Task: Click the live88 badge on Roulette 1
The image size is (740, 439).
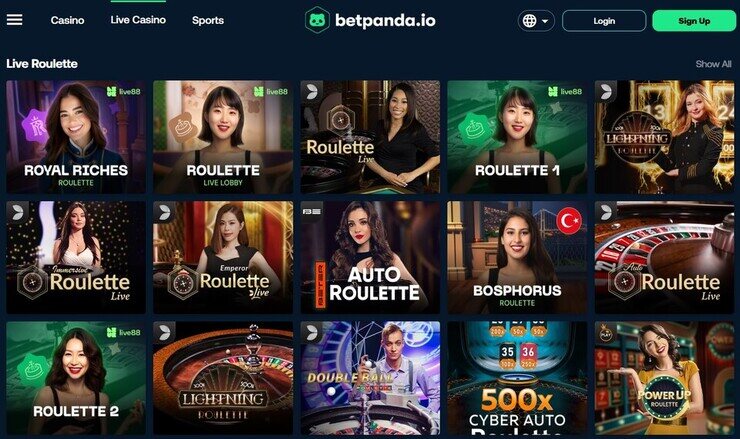Action: [565, 92]
